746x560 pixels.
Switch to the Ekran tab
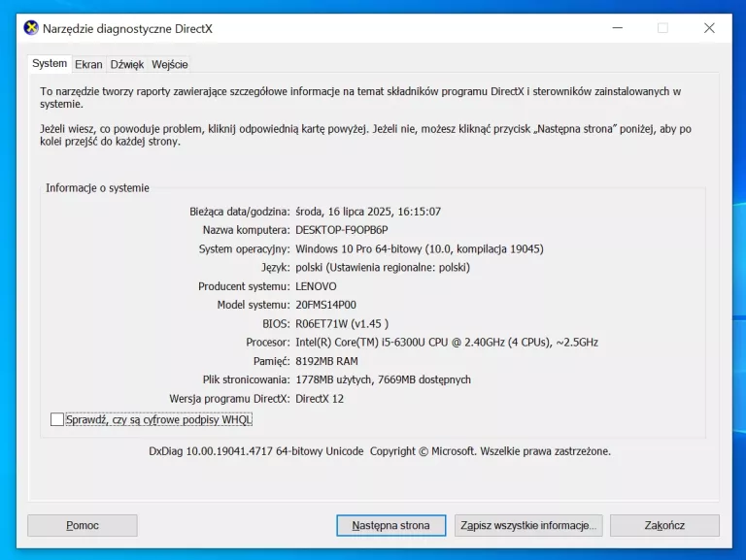click(88, 65)
